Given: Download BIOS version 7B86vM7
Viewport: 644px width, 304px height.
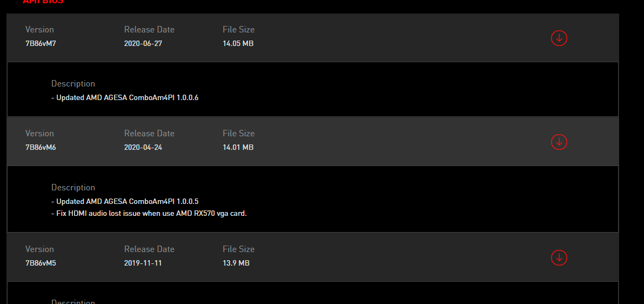Looking at the screenshot, I should pyautogui.click(x=559, y=38).
